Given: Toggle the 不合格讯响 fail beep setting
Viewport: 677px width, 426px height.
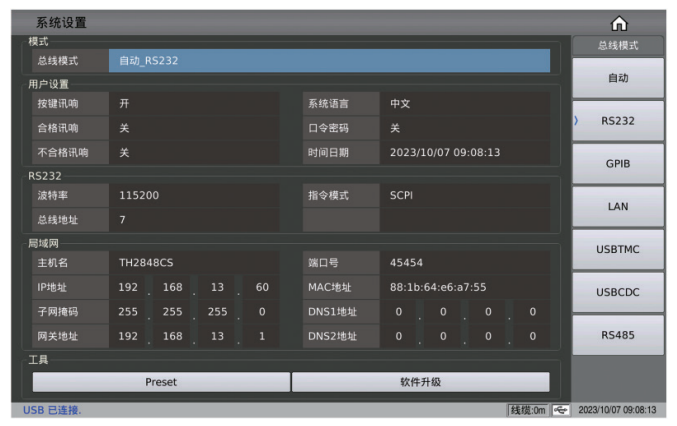Looking at the screenshot, I should click(194, 153).
